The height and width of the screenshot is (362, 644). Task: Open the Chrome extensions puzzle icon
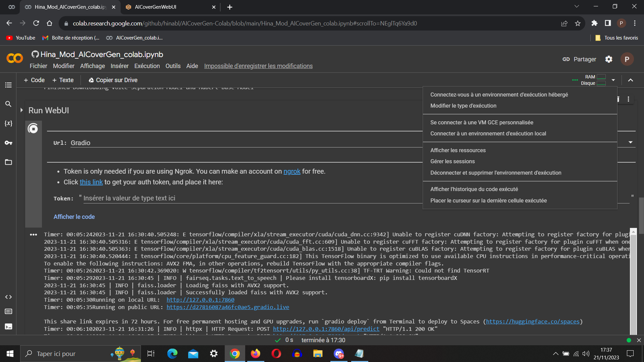[594, 23]
